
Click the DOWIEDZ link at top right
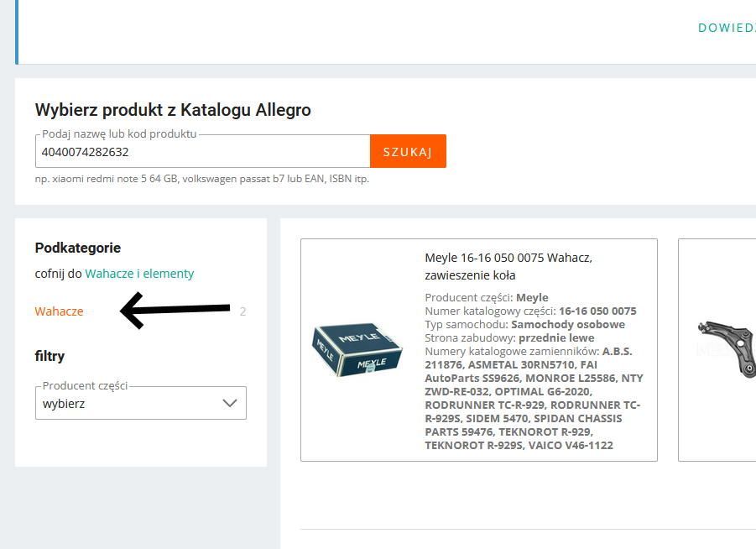coord(727,28)
